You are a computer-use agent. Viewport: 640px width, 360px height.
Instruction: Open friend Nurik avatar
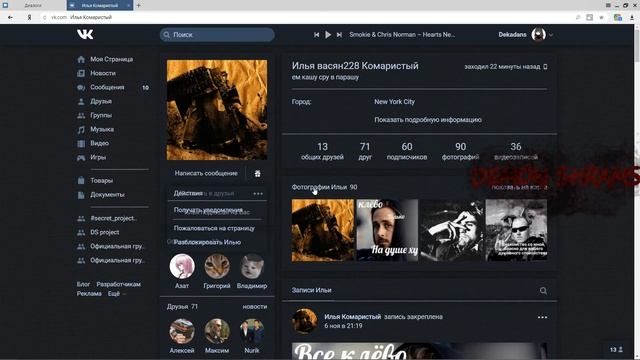tap(252, 331)
